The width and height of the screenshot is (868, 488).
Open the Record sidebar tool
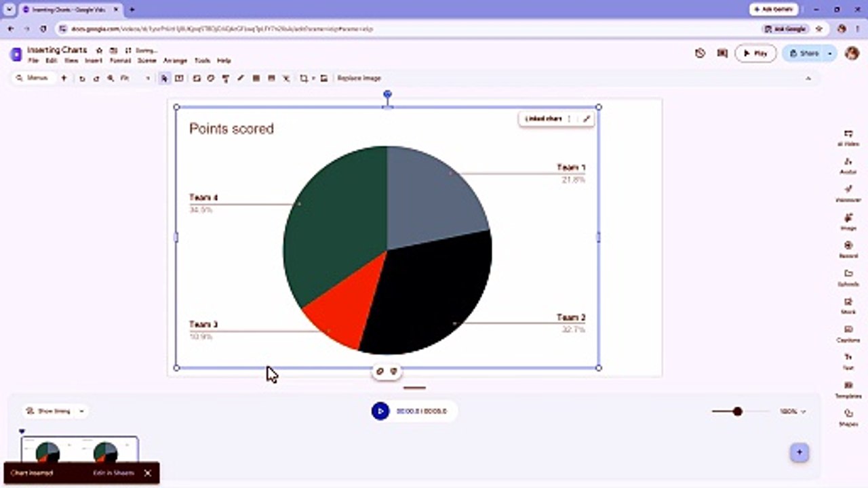coord(848,249)
